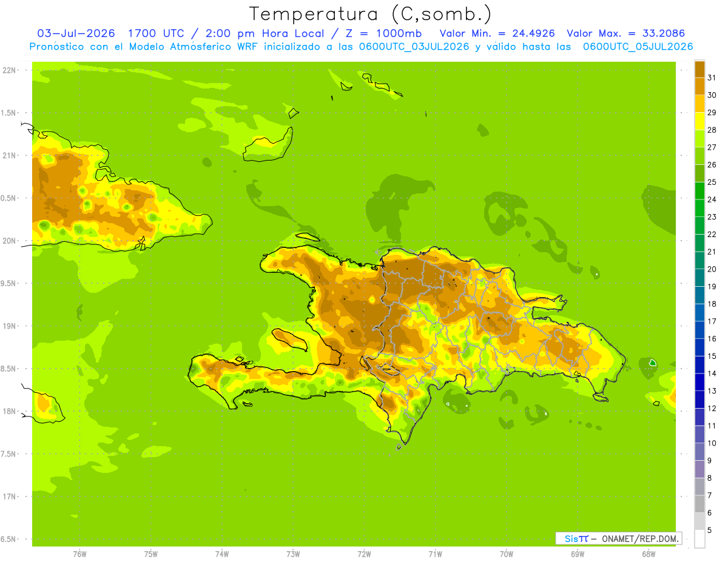Click the "69W" longitude axis label

(x=578, y=554)
